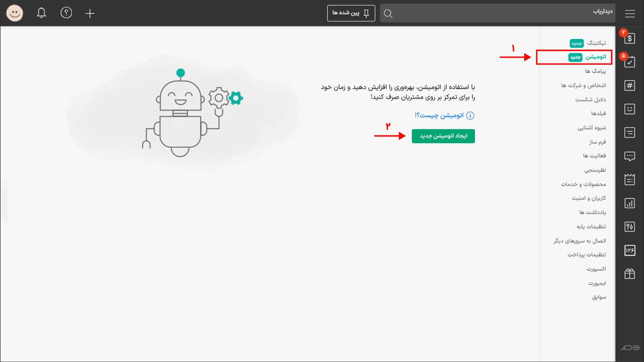644x362 pixels.
Task: Open کاربران و امنیت settings item
Action: tap(589, 198)
